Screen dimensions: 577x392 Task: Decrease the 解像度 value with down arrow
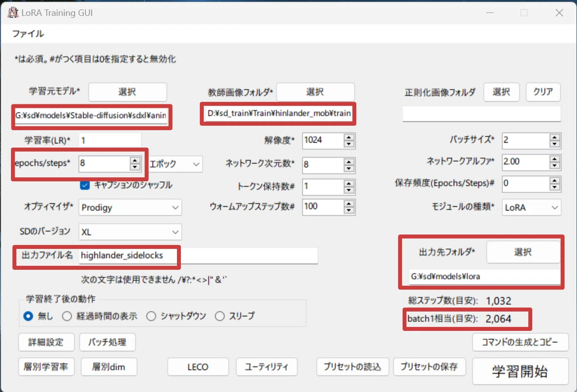(349, 144)
